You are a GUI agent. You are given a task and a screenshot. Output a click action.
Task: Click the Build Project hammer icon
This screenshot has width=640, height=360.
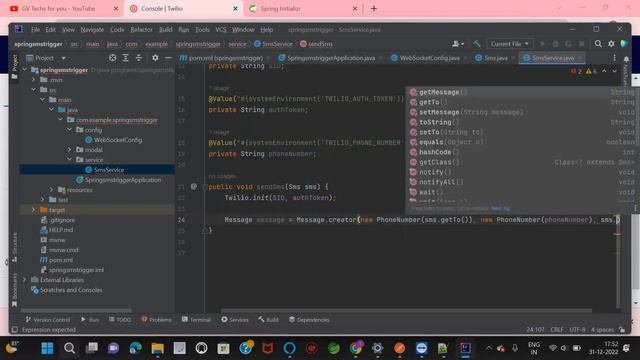click(x=476, y=44)
